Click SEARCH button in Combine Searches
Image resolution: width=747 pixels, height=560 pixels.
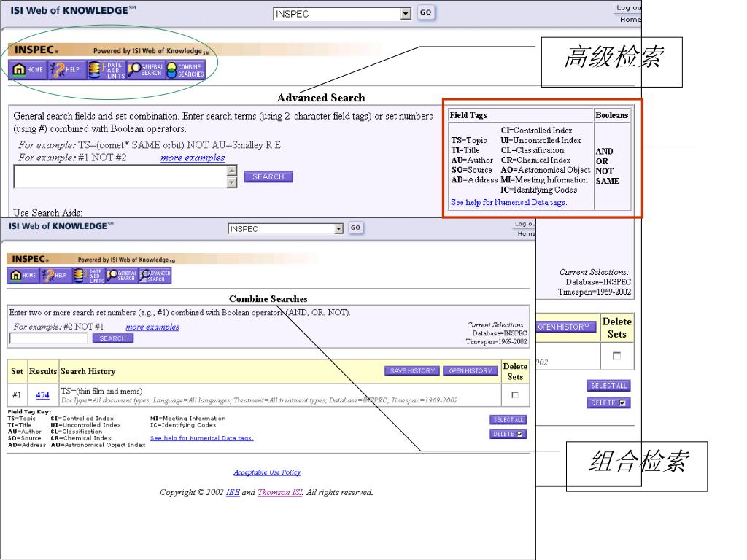tap(113, 338)
